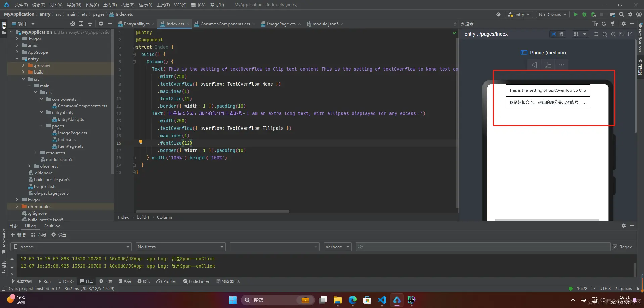Switch to EntryAbility.ts tab
The height and width of the screenshot is (308, 644).
coord(136,24)
